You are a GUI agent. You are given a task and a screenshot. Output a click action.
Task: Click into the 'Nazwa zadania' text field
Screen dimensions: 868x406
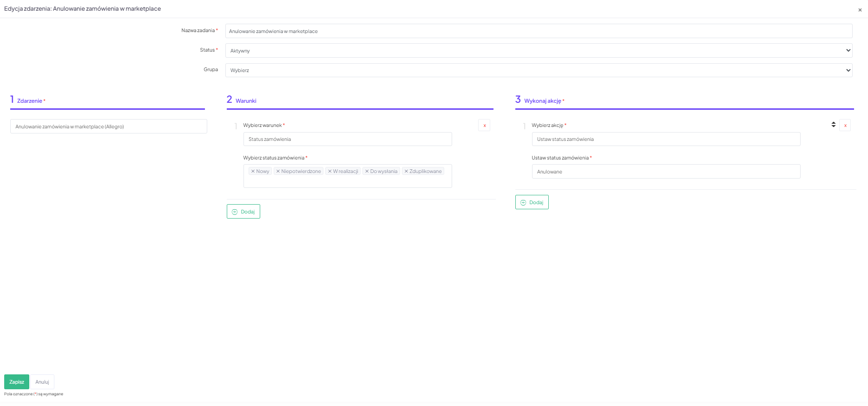(x=539, y=31)
